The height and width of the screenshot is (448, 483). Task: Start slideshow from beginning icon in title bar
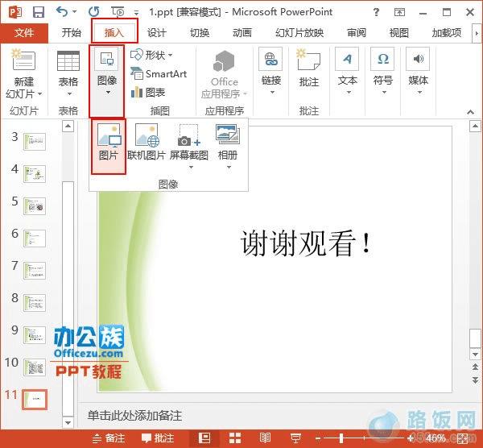pos(118,12)
